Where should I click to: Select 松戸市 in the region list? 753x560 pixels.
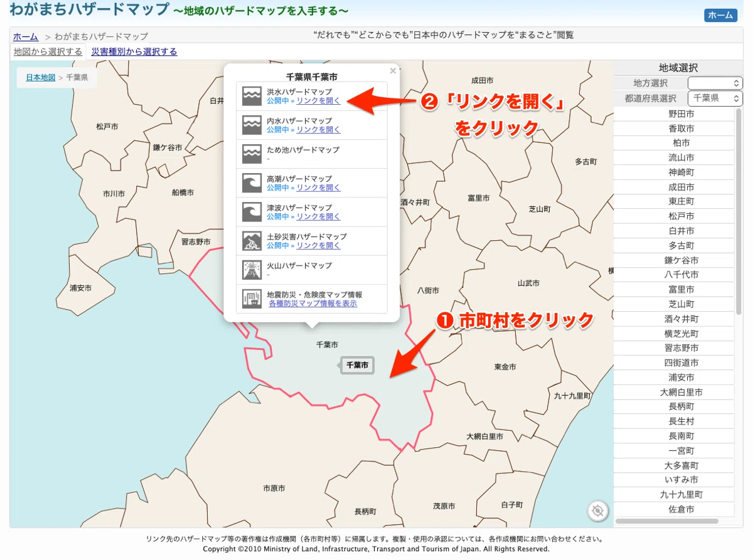[674, 216]
